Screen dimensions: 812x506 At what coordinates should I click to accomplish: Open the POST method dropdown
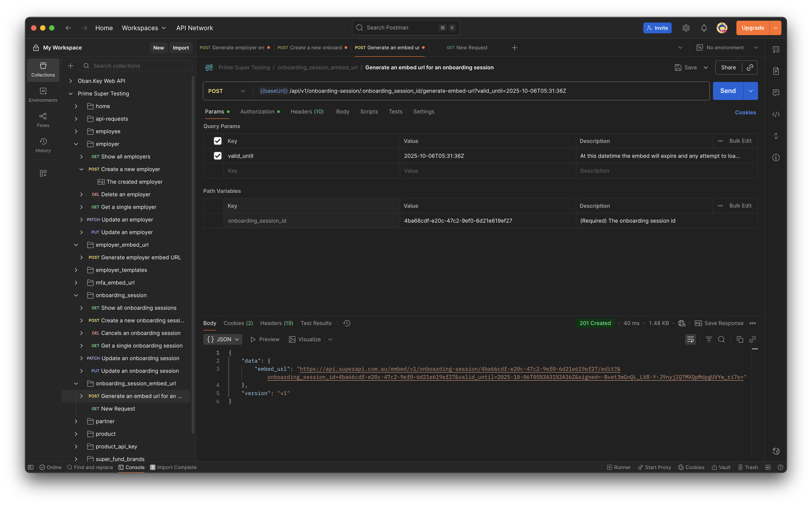[227, 91]
